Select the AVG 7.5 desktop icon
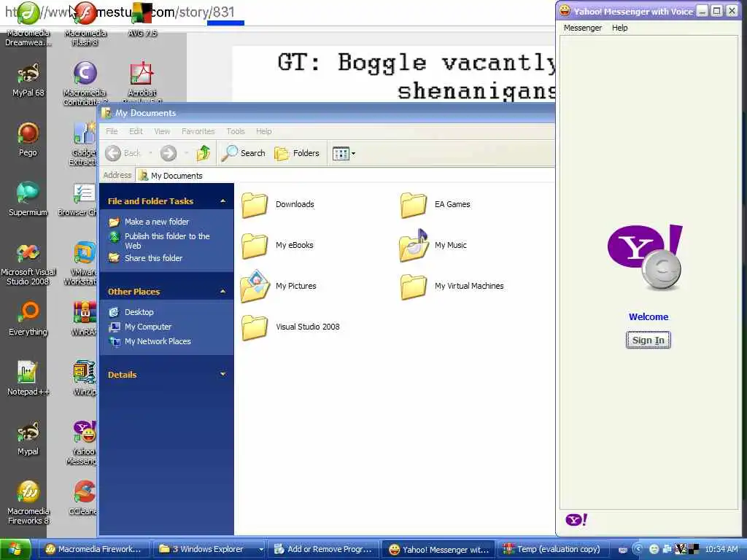 [x=142, y=20]
